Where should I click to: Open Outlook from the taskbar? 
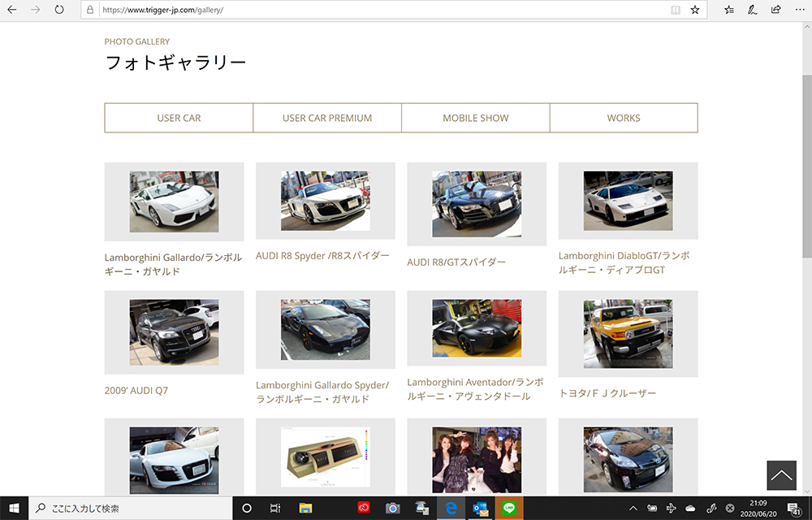[x=480, y=508]
